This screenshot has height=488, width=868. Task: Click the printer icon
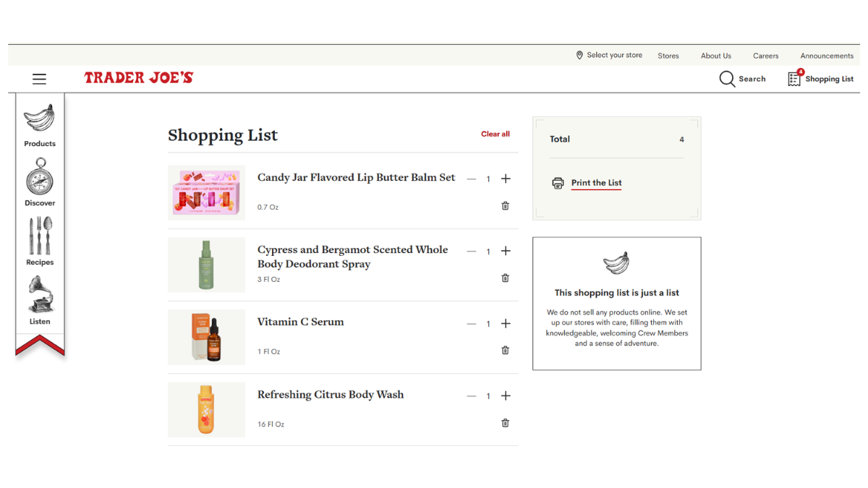pyautogui.click(x=558, y=183)
